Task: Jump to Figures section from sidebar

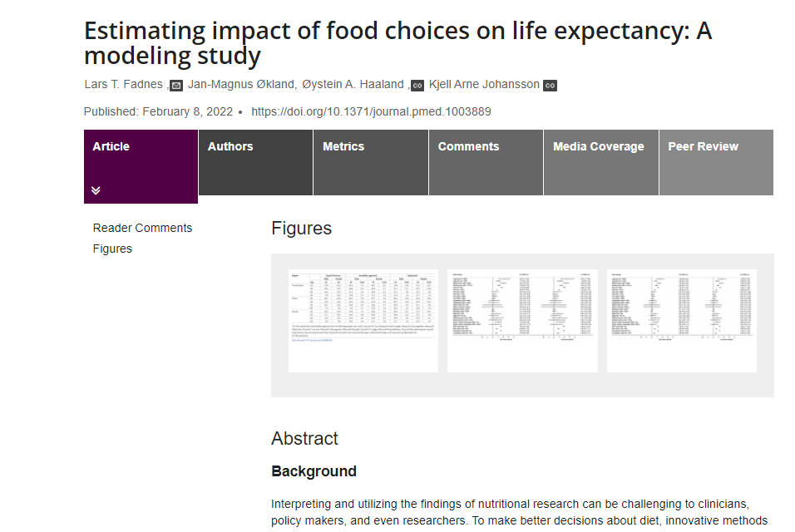Action: (112, 249)
